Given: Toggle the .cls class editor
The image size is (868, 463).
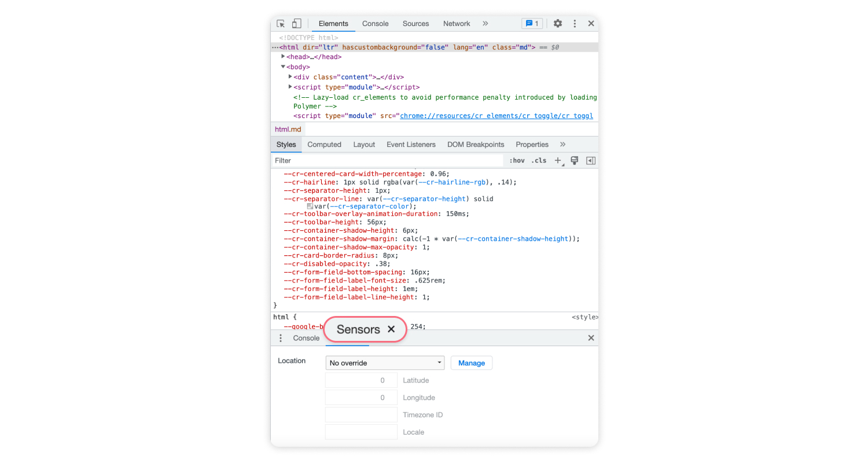Looking at the screenshot, I should point(538,160).
